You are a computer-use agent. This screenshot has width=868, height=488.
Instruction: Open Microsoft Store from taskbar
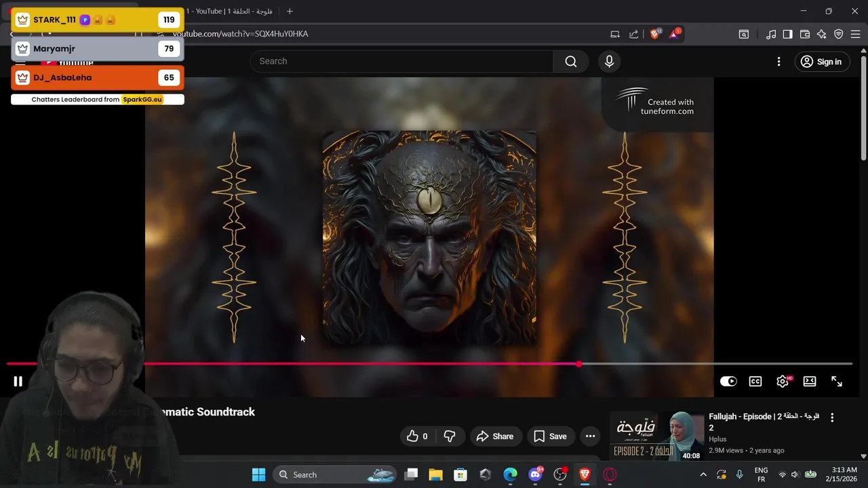coord(460,474)
